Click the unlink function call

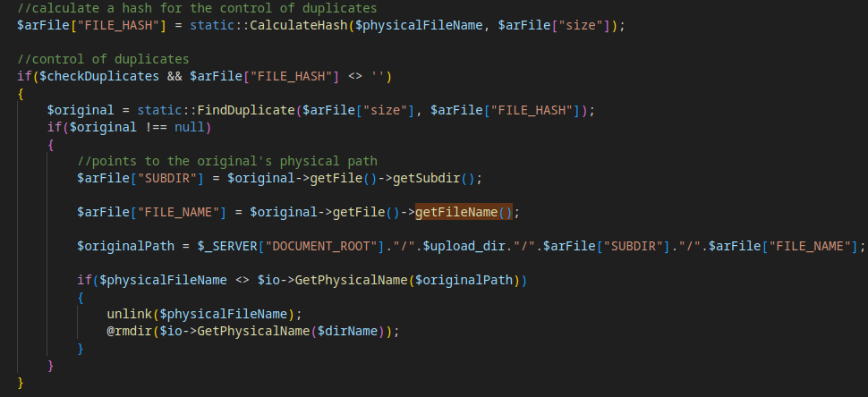pos(129,314)
